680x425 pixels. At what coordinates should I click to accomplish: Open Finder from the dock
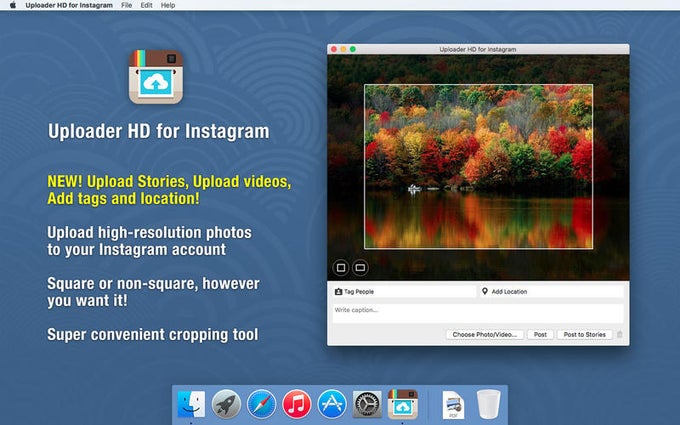(x=191, y=404)
